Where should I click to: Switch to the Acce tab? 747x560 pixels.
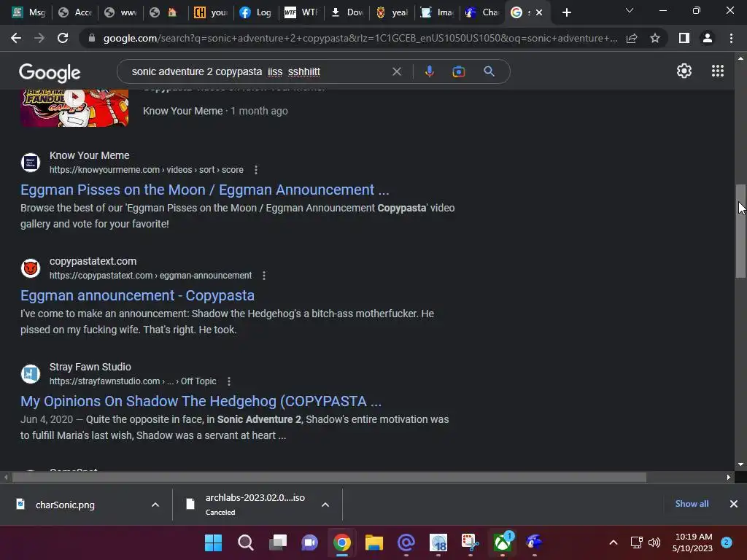pyautogui.click(x=75, y=12)
